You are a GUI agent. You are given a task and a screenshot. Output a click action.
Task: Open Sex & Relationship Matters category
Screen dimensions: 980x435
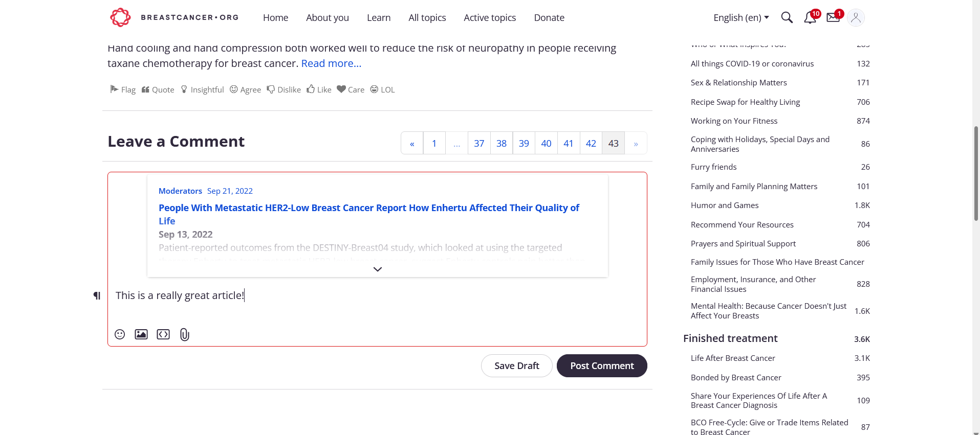click(x=739, y=82)
